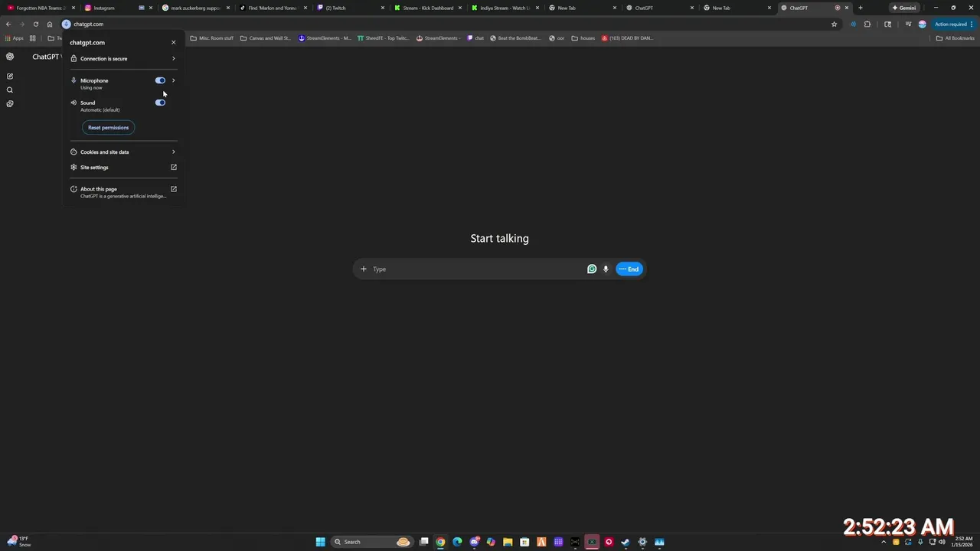
Task: Mute microphone in voice composer
Action: 606,269
